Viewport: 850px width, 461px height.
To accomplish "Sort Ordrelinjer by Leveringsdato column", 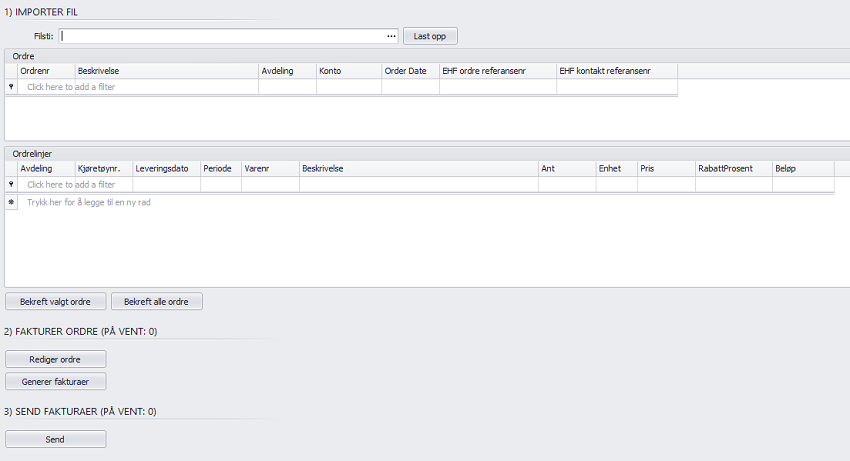I will (x=166, y=169).
